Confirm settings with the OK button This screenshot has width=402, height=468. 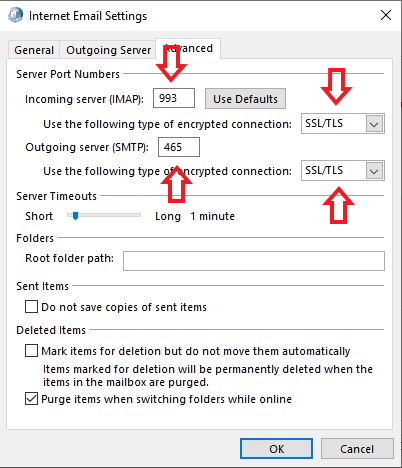pos(276,449)
